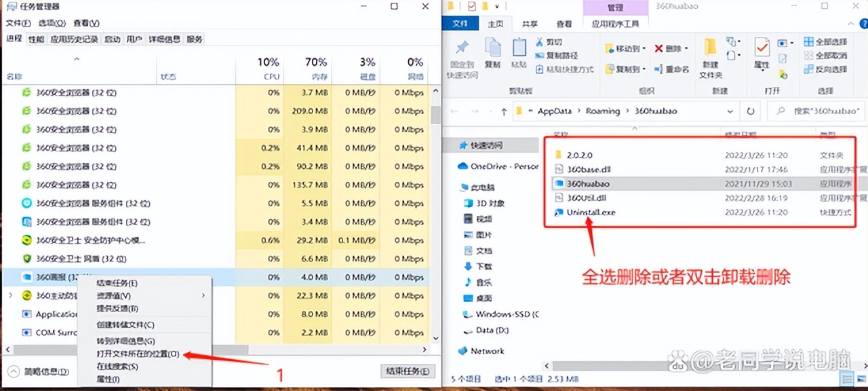868x391 pixels.
Task: Sort processes by the CPU column
Action: (x=260, y=69)
